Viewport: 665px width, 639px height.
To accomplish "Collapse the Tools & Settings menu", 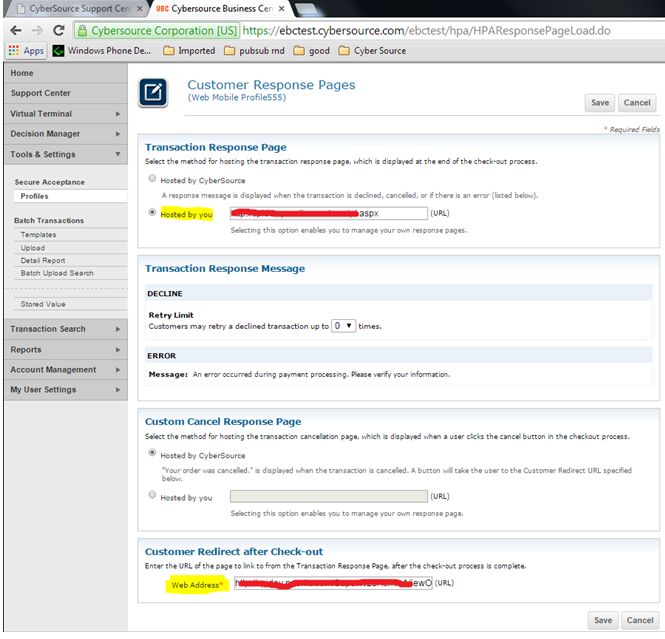I will 66,154.
